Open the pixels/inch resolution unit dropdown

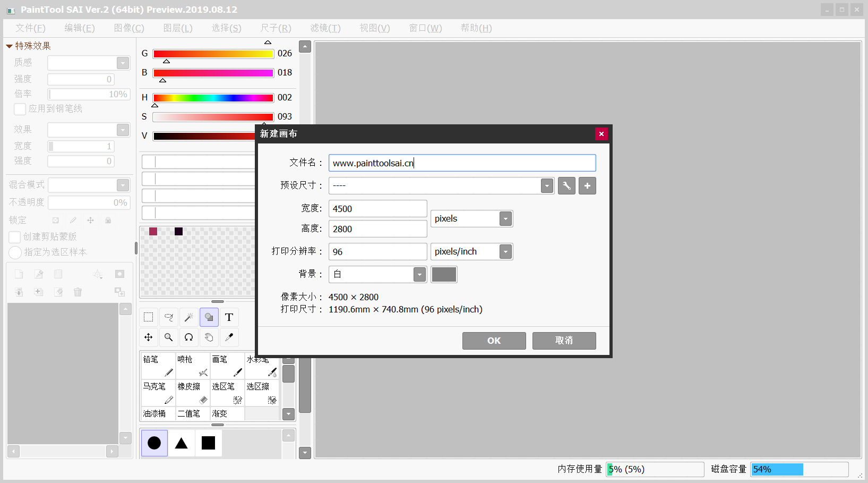pos(505,252)
